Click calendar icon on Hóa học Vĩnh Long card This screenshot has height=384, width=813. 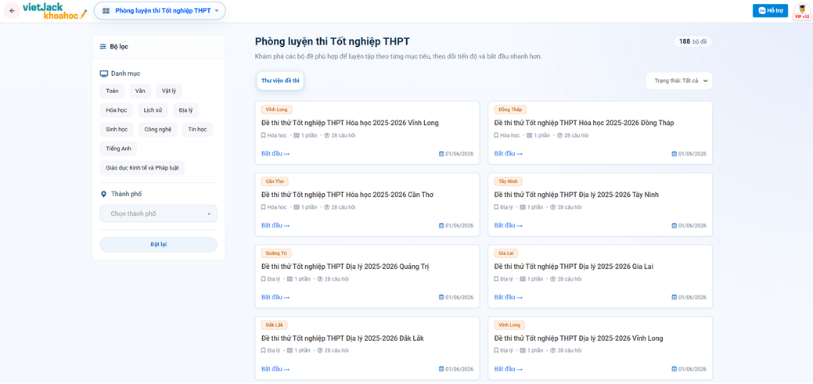pyautogui.click(x=441, y=154)
